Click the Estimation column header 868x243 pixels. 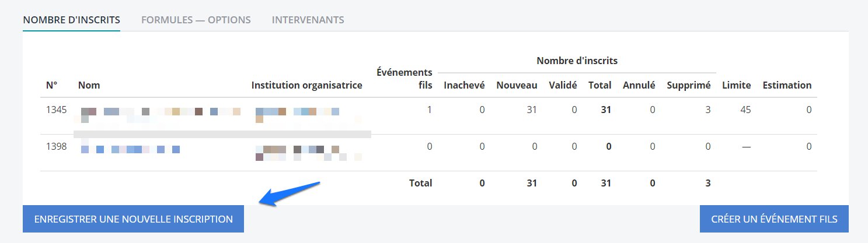[x=787, y=85]
